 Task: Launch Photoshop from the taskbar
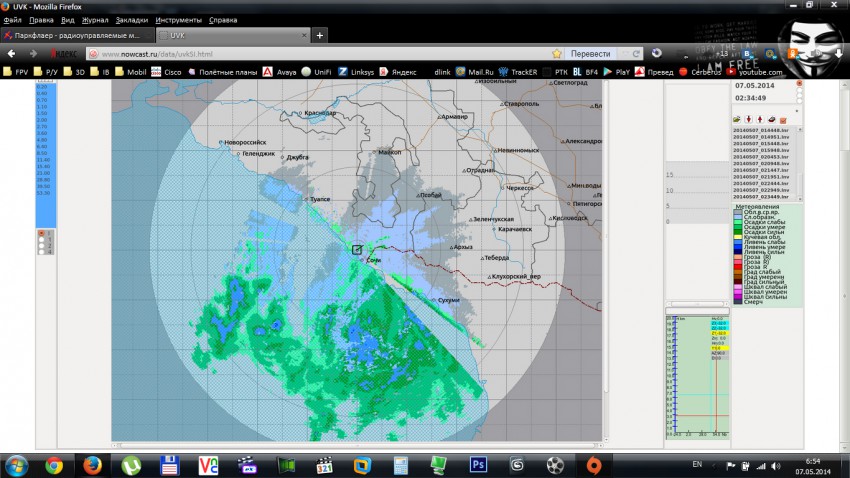tap(478, 465)
